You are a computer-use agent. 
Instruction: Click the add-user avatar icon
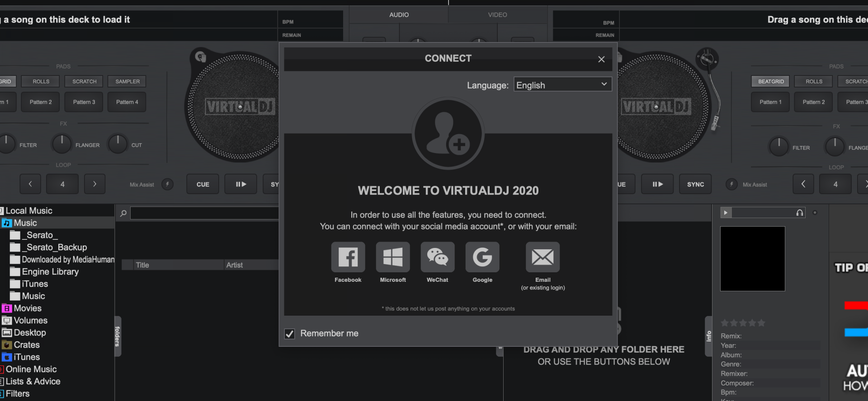tap(448, 134)
